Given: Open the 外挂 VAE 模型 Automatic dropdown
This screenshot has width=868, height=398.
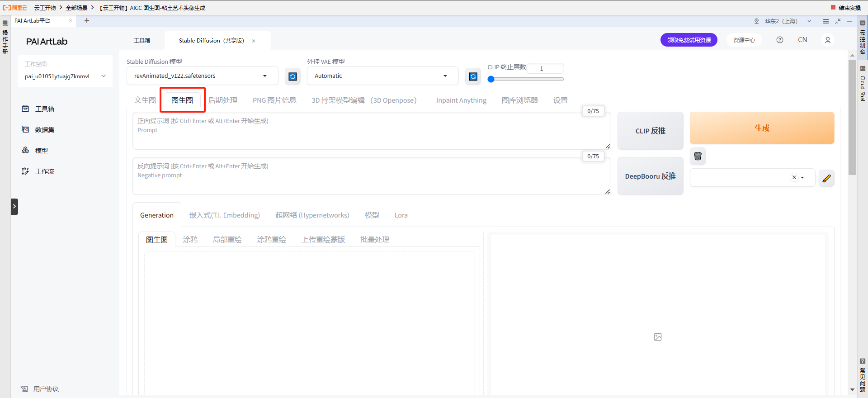Looking at the screenshot, I should (382, 76).
